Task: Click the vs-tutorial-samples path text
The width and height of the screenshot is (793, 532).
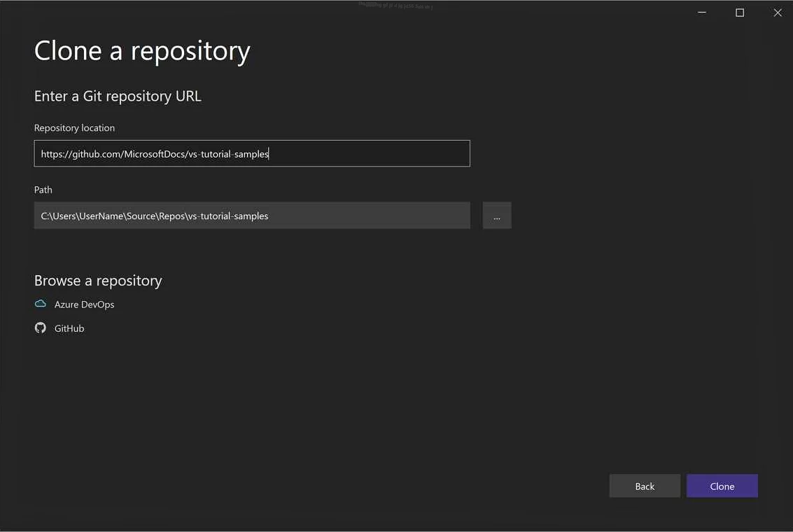Action: pos(154,216)
